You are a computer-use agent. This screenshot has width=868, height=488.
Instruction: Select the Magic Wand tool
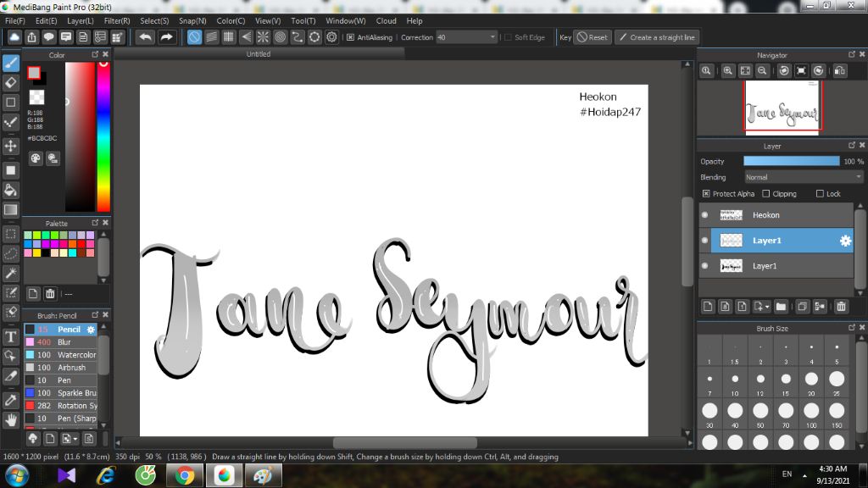pos(10,274)
